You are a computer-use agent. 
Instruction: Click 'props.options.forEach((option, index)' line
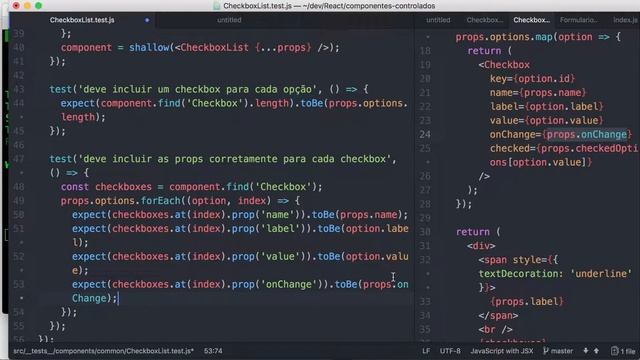click(180, 200)
